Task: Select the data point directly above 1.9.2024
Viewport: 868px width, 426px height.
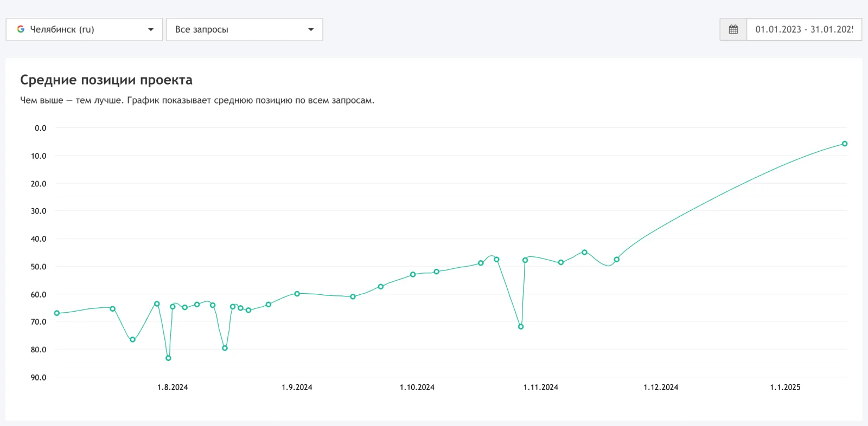Action: pyautogui.click(x=297, y=294)
